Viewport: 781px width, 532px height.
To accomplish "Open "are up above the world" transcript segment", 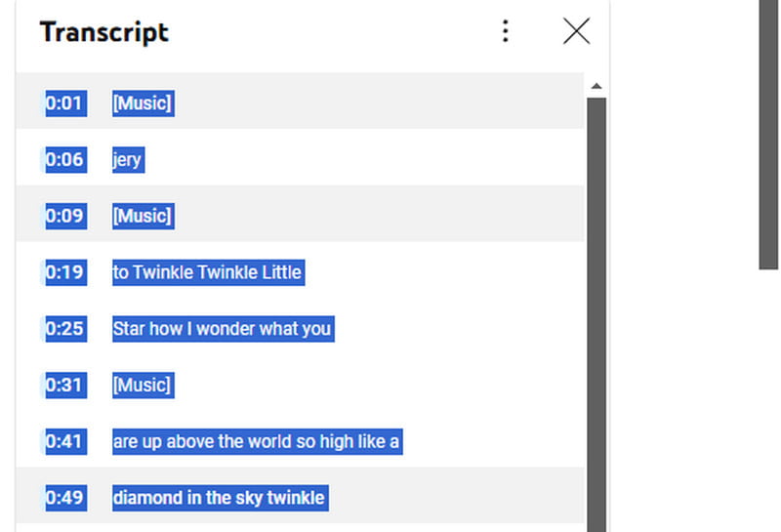I will coord(256,442).
